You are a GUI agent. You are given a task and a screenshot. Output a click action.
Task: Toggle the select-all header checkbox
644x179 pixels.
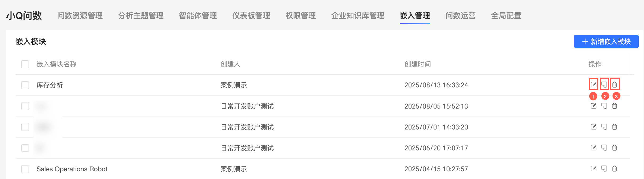(x=25, y=64)
